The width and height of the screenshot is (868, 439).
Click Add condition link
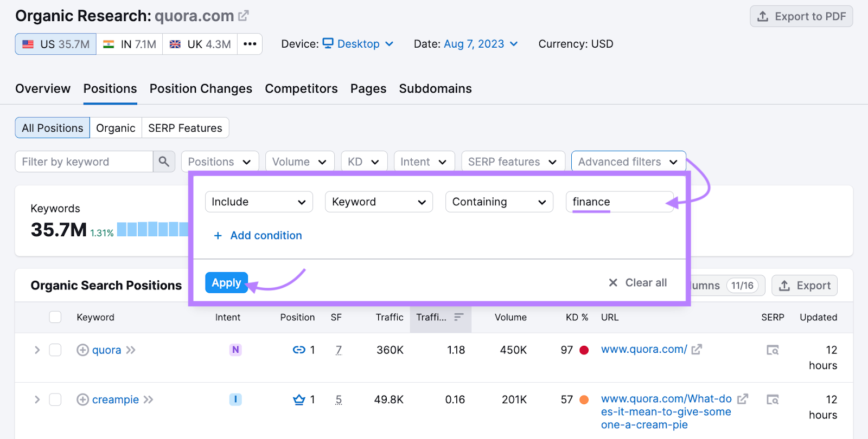pyautogui.click(x=258, y=235)
